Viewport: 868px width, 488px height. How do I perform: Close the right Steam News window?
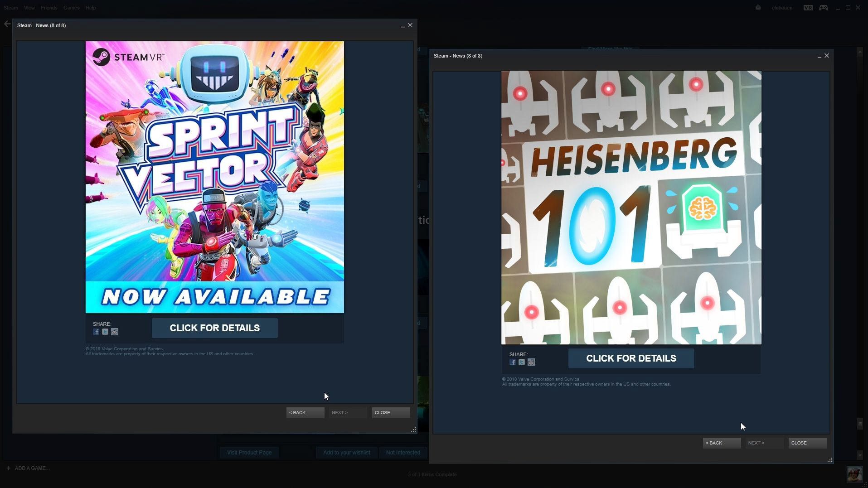click(x=827, y=56)
